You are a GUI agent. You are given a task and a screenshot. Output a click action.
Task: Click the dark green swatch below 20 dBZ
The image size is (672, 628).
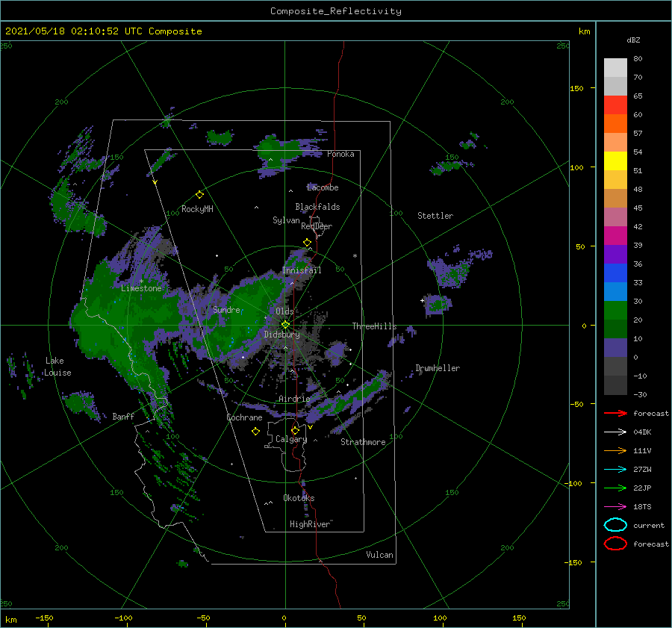615,329
